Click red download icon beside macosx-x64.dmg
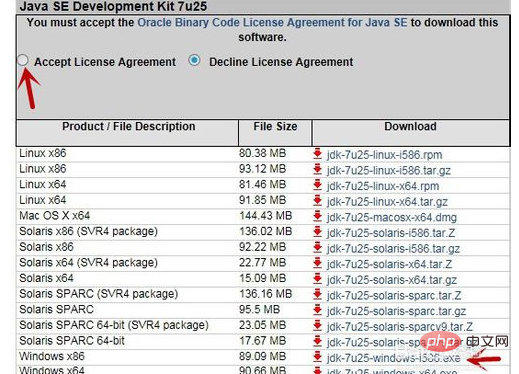 pyautogui.click(x=317, y=216)
